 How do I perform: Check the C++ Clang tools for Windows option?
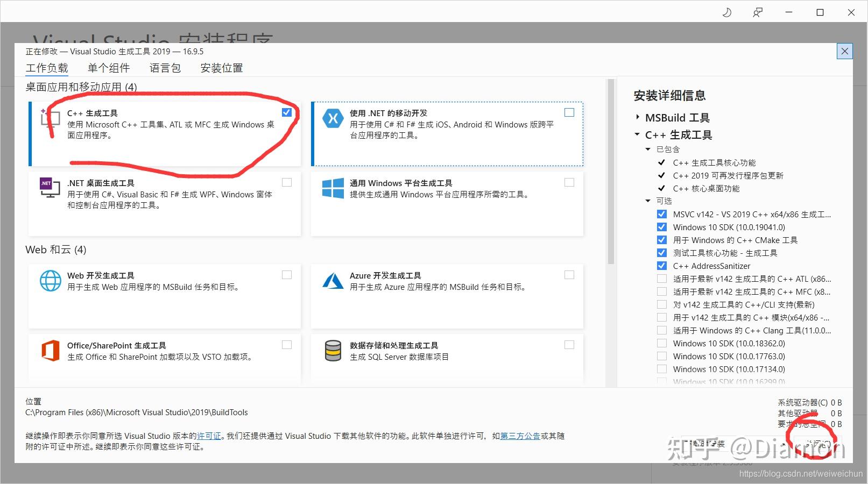click(662, 330)
